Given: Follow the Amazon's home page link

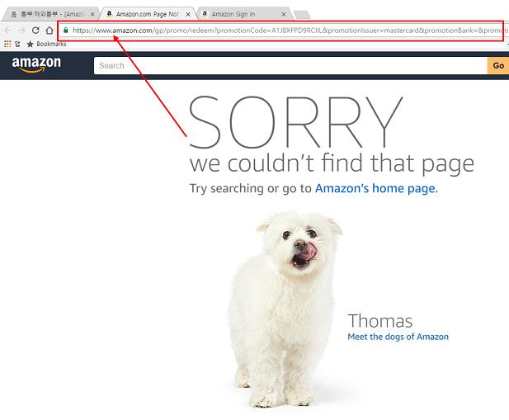Looking at the screenshot, I should [x=375, y=188].
